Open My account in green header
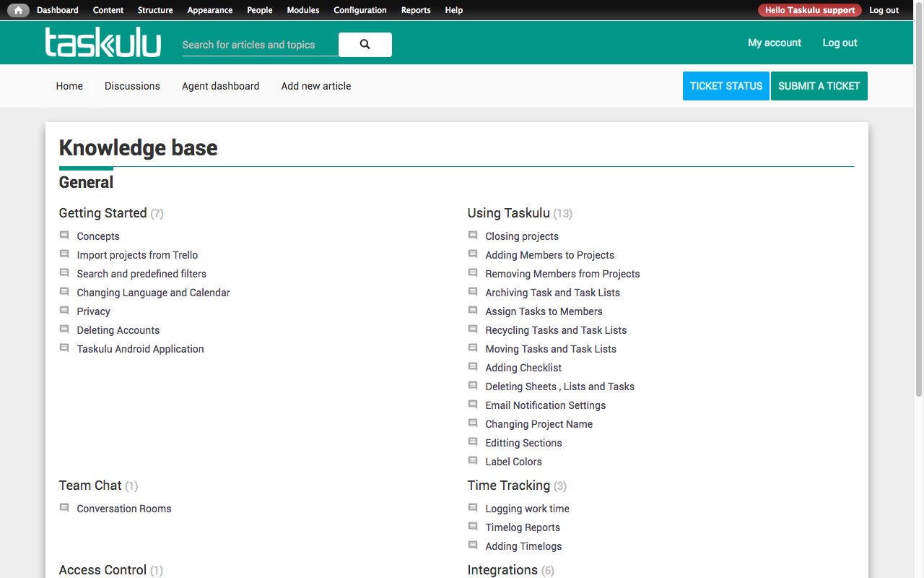924x578 pixels. point(775,43)
